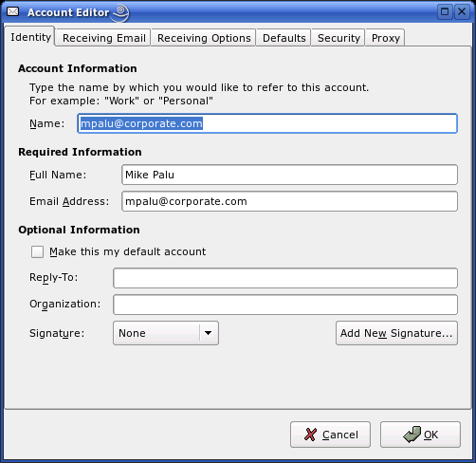This screenshot has width=476, height=463.
Task: Switch to the Security tab
Action: [x=339, y=38]
